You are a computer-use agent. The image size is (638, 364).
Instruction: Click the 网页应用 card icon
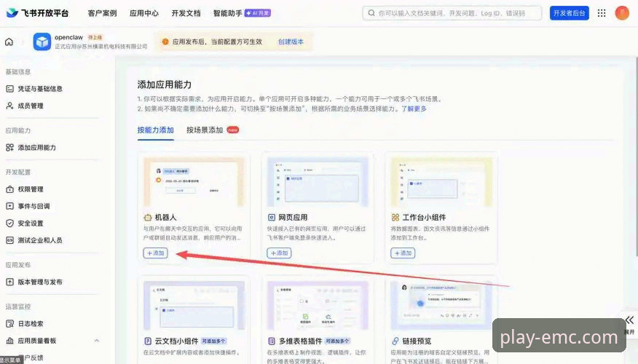coord(272,218)
